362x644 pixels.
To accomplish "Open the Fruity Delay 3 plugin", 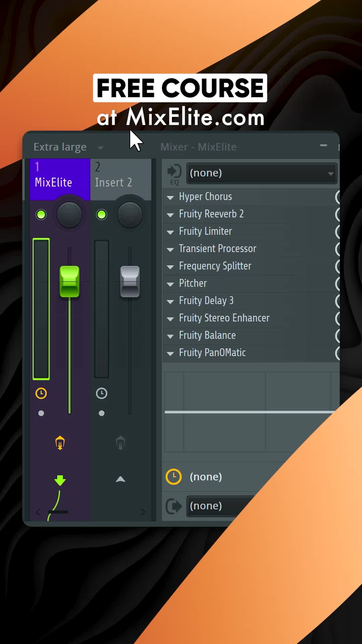I will tap(206, 301).
